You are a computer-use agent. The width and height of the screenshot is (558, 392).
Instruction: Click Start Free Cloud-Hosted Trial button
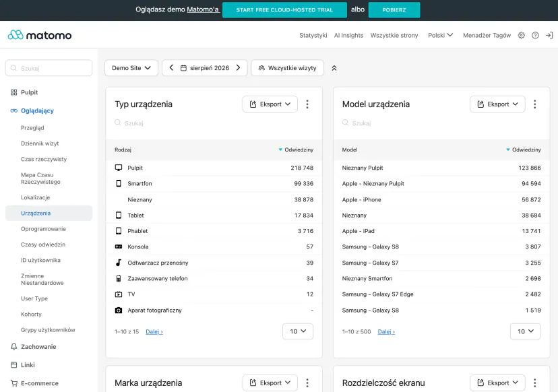click(284, 10)
